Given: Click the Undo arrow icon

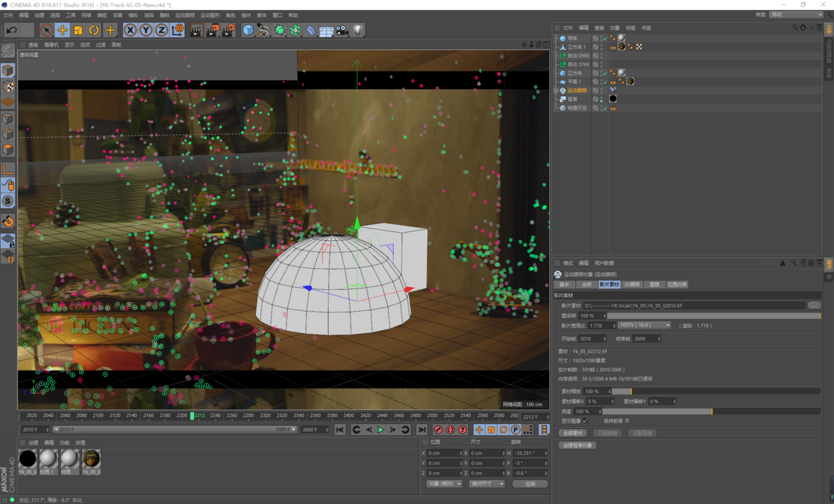Looking at the screenshot, I should (11, 30).
